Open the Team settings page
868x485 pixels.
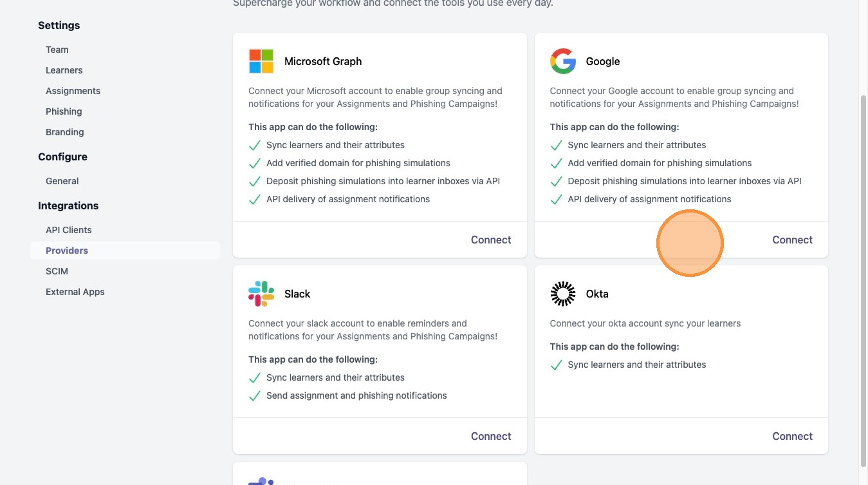pos(57,50)
